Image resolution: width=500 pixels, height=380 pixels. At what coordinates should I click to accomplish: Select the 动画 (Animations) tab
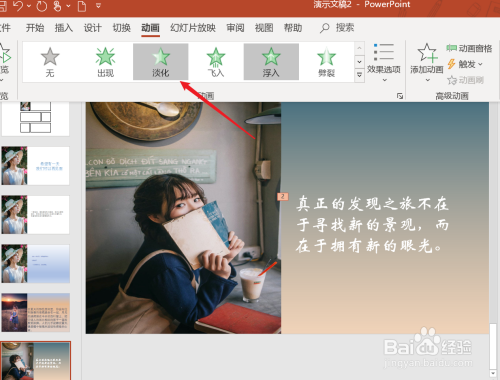coord(150,28)
